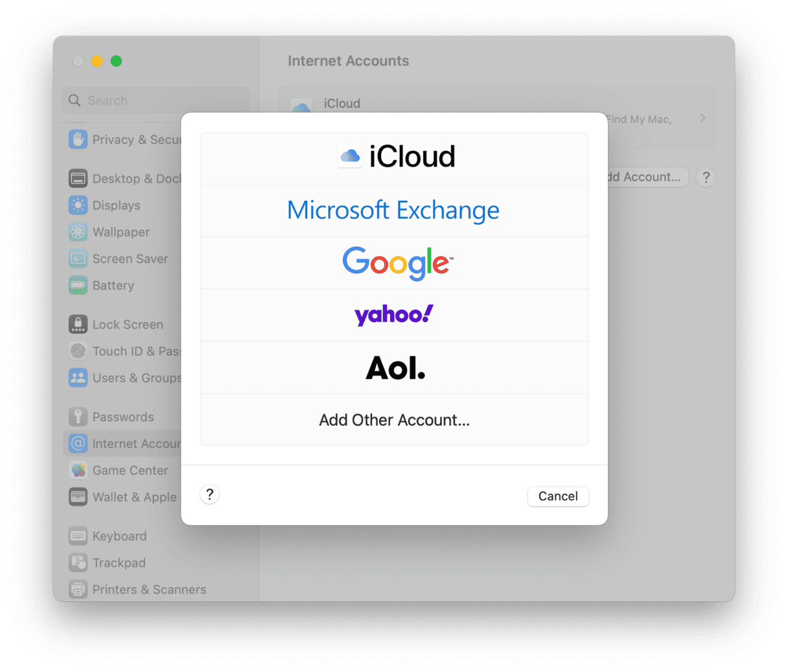Viewport: 788px width, 672px height.
Task: Select Internet Accounts @ icon
Action: pyautogui.click(x=78, y=444)
